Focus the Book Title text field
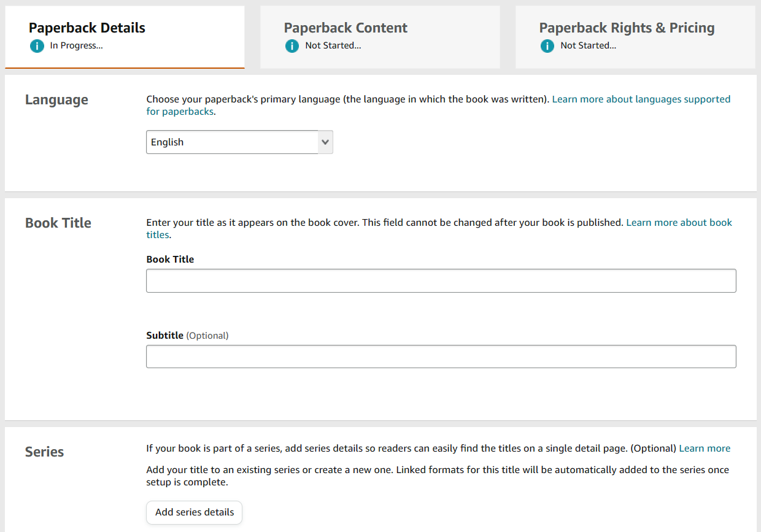The width and height of the screenshot is (761, 532). point(441,280)
